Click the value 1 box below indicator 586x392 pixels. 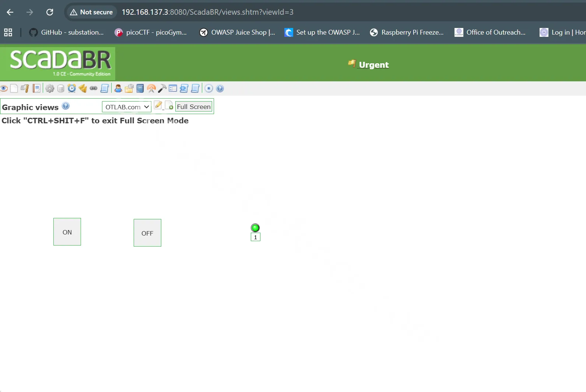tap(256, 237)
